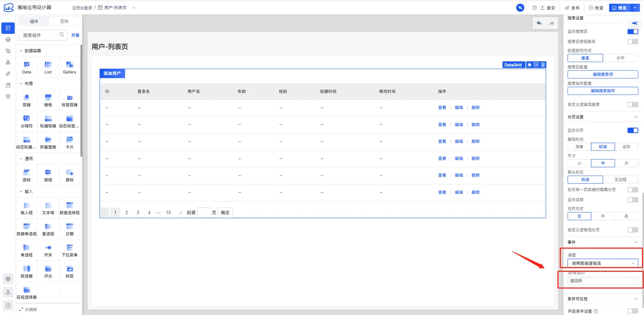Open the settings gear in left sidebar
The height and width of the screenshot is (315, 644).
click(x=8, y=279)
